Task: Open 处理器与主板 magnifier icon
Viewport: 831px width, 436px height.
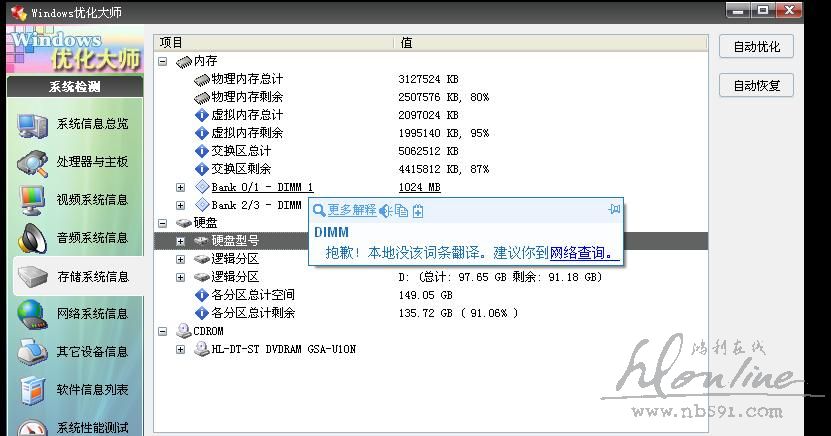Action: [x=33, y=163]
